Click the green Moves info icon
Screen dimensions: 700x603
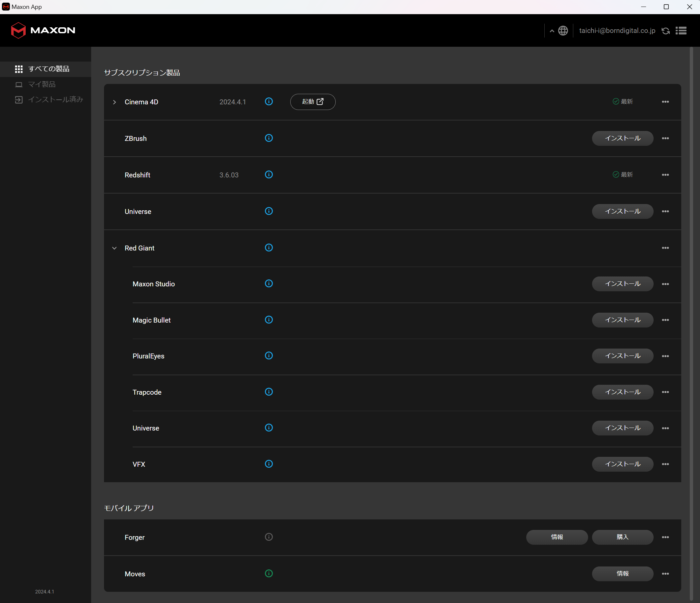click(269, 573)
